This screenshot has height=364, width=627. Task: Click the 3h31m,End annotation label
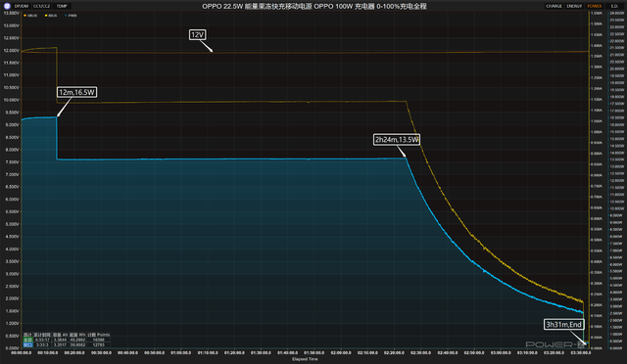pyautogui.click(x=564, y=325)
